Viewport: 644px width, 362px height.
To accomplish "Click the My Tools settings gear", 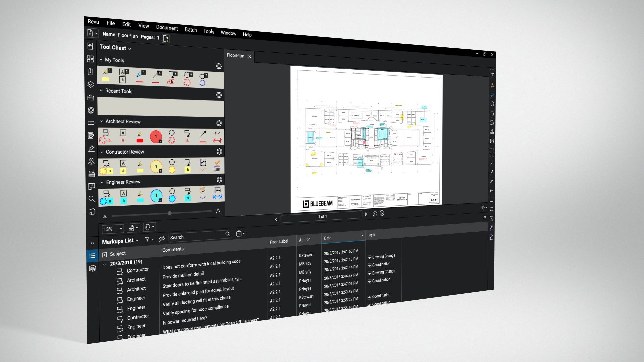I will (219, 66).
